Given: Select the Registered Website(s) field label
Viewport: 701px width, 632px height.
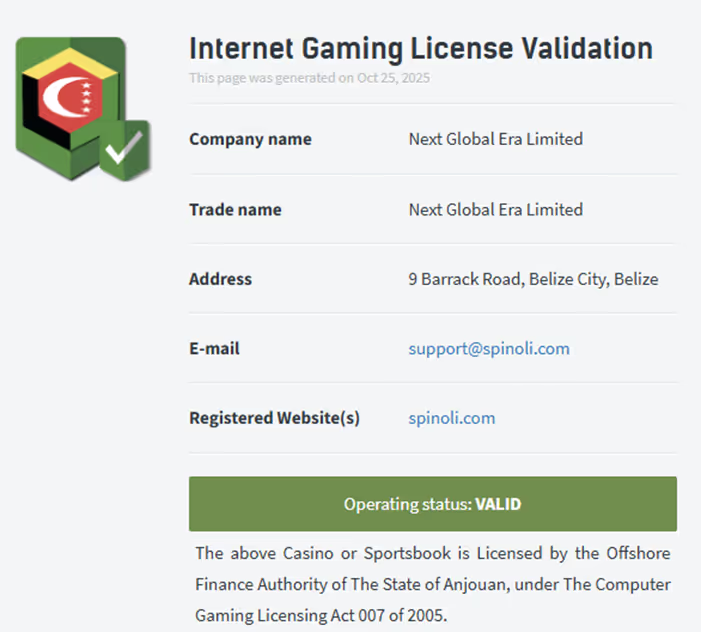Looking at the screenshot, I should pos(274,418).
